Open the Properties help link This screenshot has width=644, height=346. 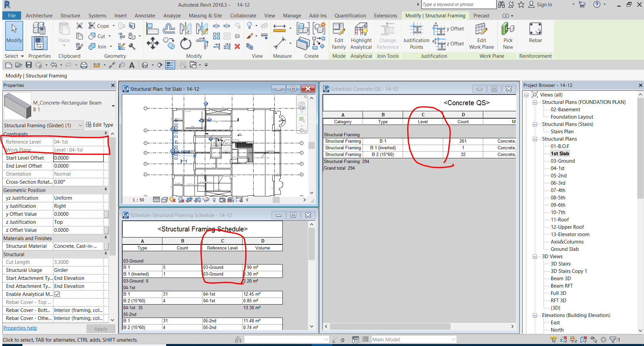click(x=20, y=328)
